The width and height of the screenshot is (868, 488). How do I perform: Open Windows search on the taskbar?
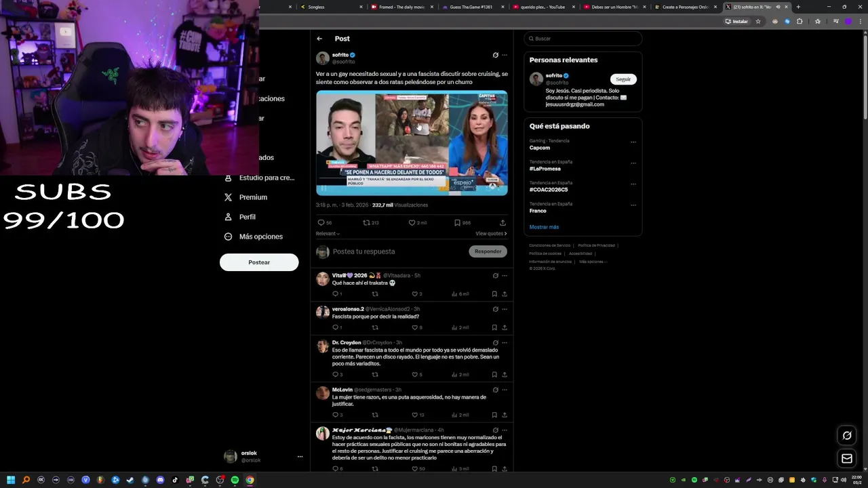26,480
